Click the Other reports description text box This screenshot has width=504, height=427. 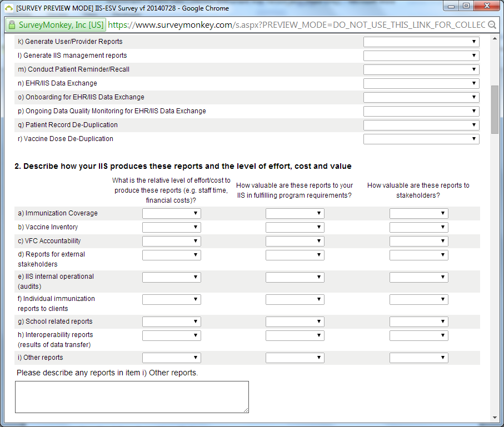click(x=132, y=396)
